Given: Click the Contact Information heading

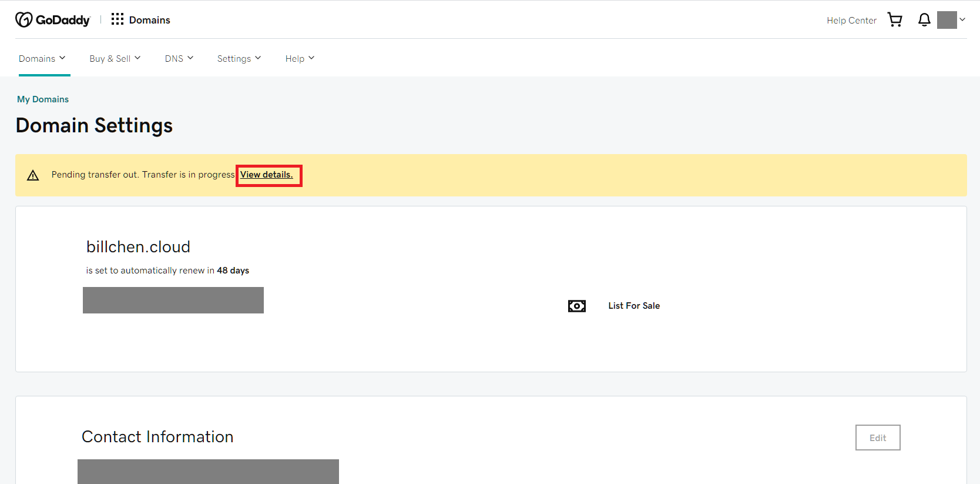Looking at the screenshot, I should coord(157,437).
